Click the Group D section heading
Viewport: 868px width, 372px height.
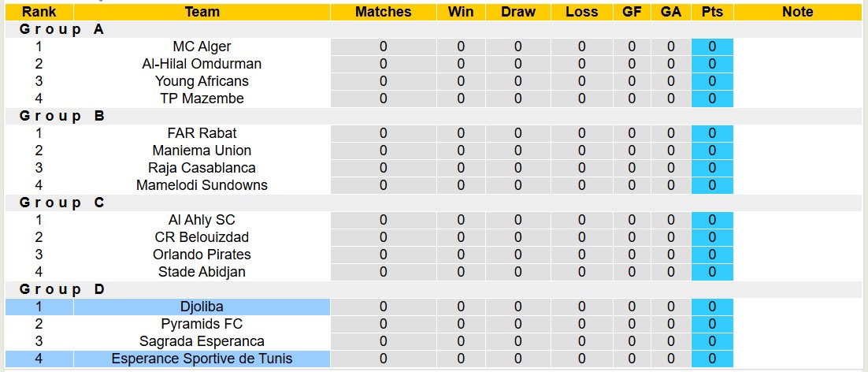[x=62, y=289]
